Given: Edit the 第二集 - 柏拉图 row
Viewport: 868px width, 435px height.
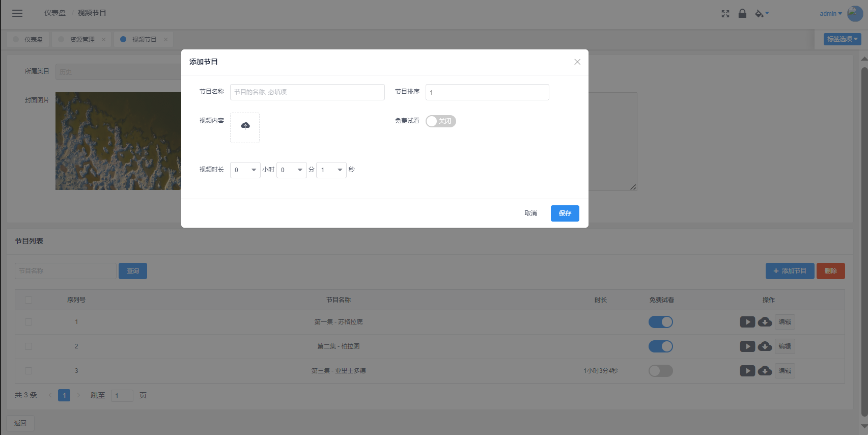Looking at the screenshot, I should 785,346.
